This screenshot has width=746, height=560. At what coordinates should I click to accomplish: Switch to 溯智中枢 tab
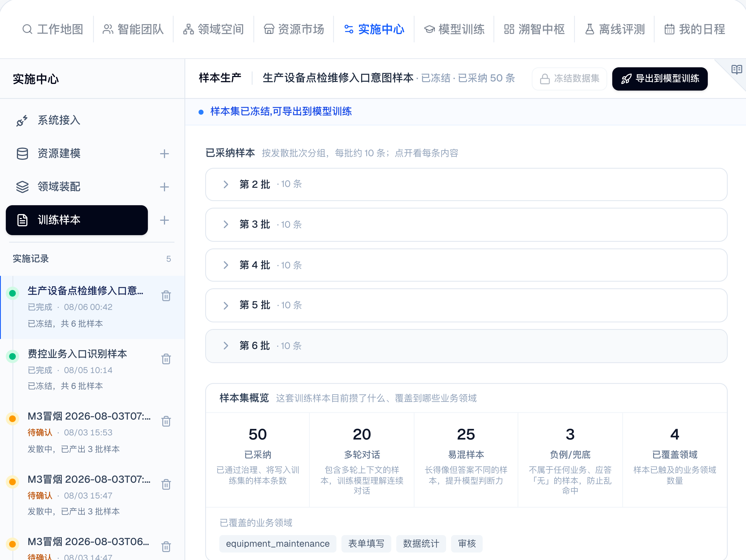coord(534,29)
